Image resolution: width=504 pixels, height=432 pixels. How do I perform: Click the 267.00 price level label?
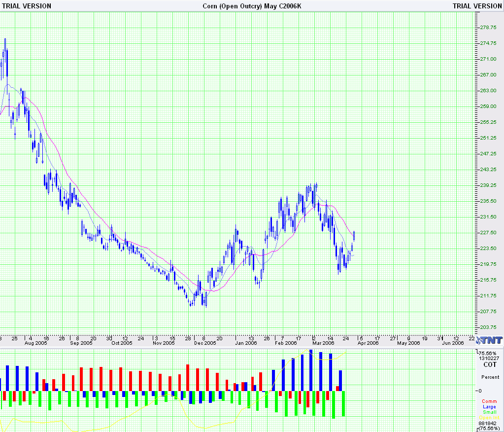point(488,74)
